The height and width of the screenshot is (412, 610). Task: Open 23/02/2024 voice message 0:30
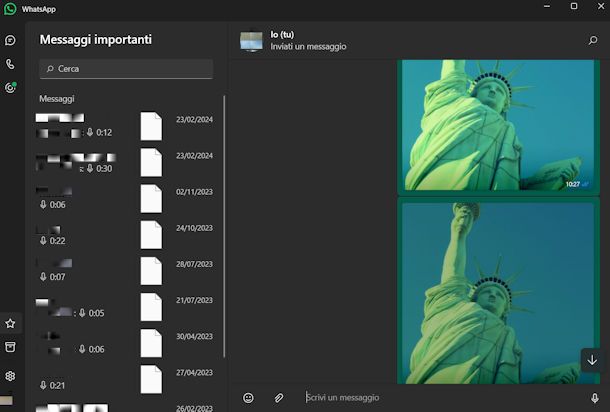(124, 162)
